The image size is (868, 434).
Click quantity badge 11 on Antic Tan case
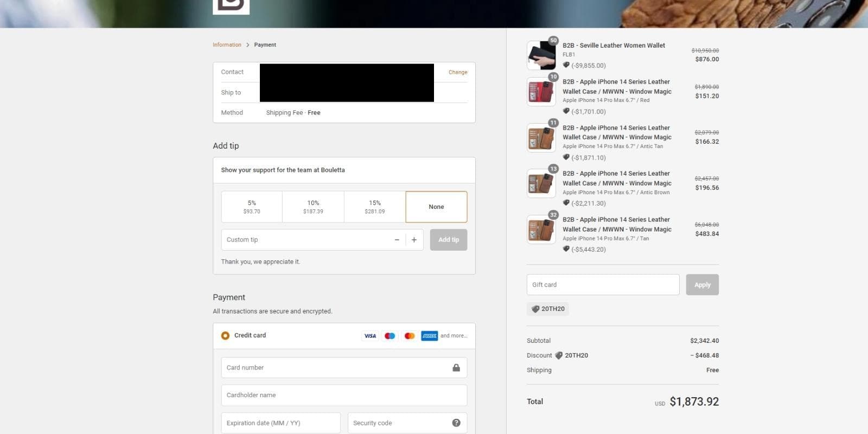click(553, 123)
